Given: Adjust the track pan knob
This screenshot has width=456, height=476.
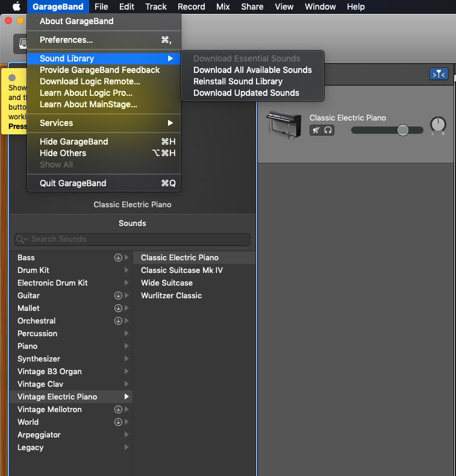Looking at the screenshot, I should [x=438, y=124].
